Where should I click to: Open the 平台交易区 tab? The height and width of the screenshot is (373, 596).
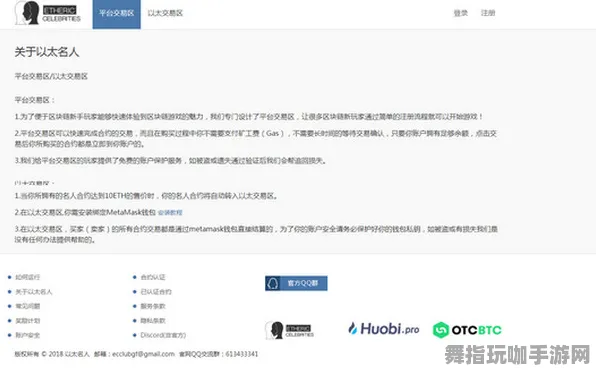116,14
